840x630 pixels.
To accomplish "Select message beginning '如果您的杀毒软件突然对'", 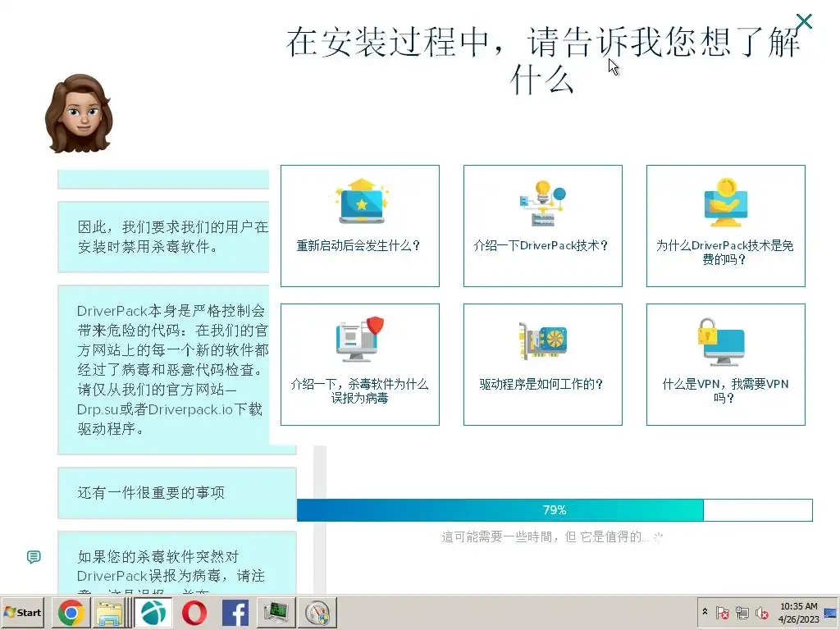I will point(177,563).
